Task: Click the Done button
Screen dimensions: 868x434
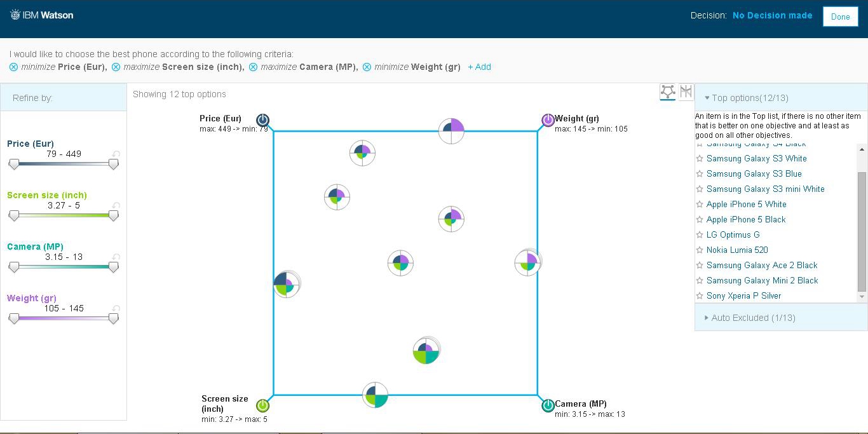Action: pos(840,17)
